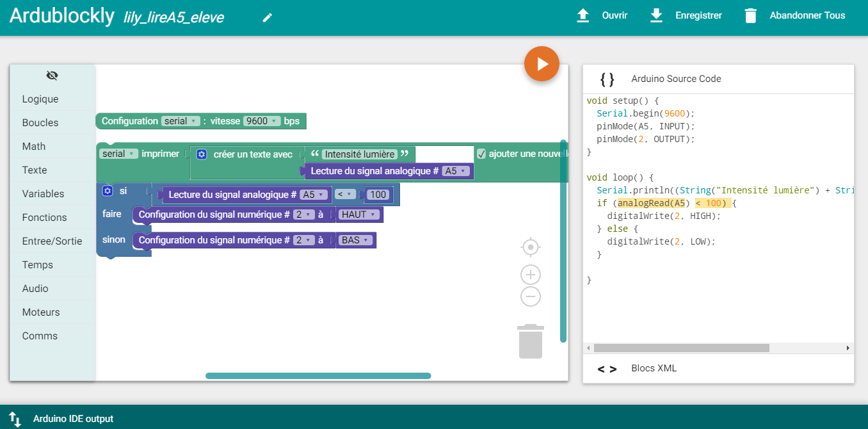
Task: Click the Abandonner Tous button
Action: click(794, 15)
